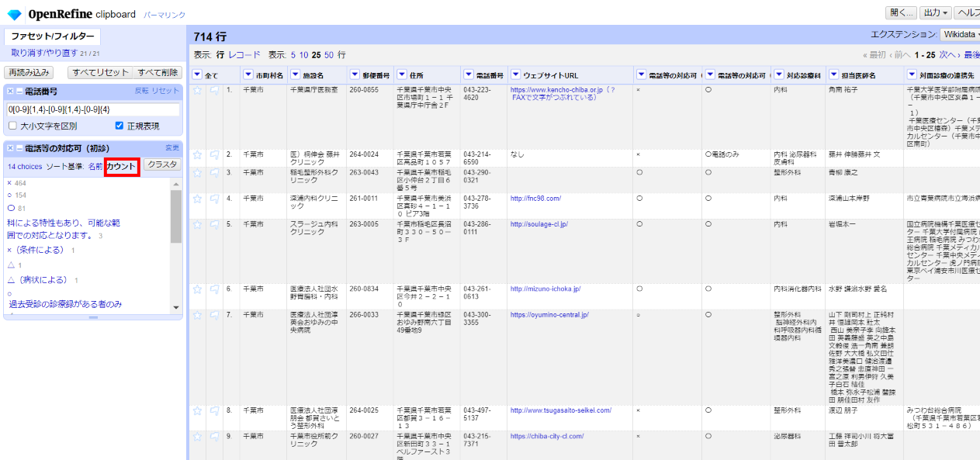The height and width of the screenshot is (460, 980).
Task: Click the 開く... open button
Action: tap(901, 12)
